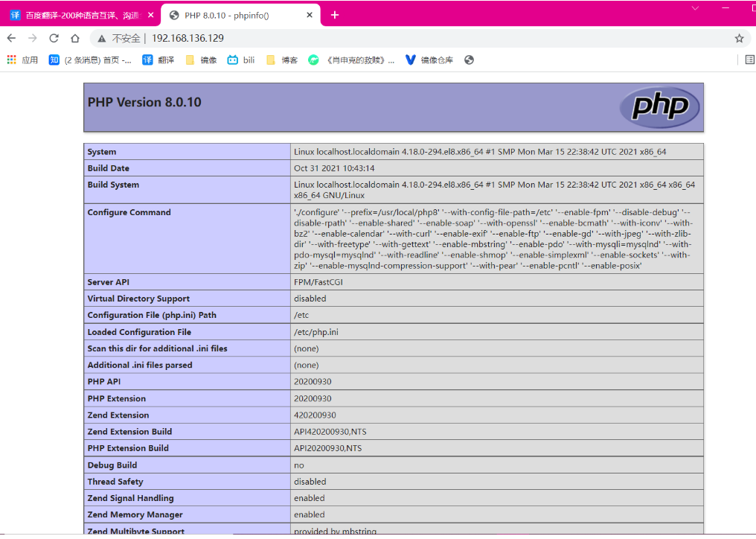Click the PHP Version 8.0.10 heading
756x539 pixels.
144,102
